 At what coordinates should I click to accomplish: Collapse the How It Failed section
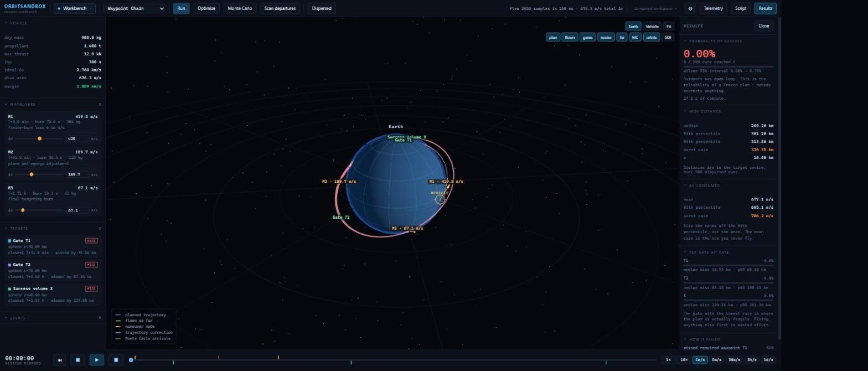[x=728, y=339]
